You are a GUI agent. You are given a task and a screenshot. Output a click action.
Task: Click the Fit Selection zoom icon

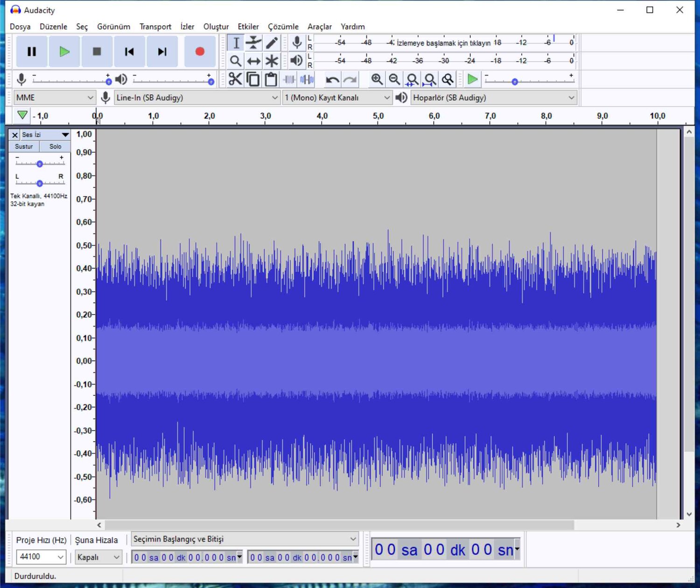point(412,80)
